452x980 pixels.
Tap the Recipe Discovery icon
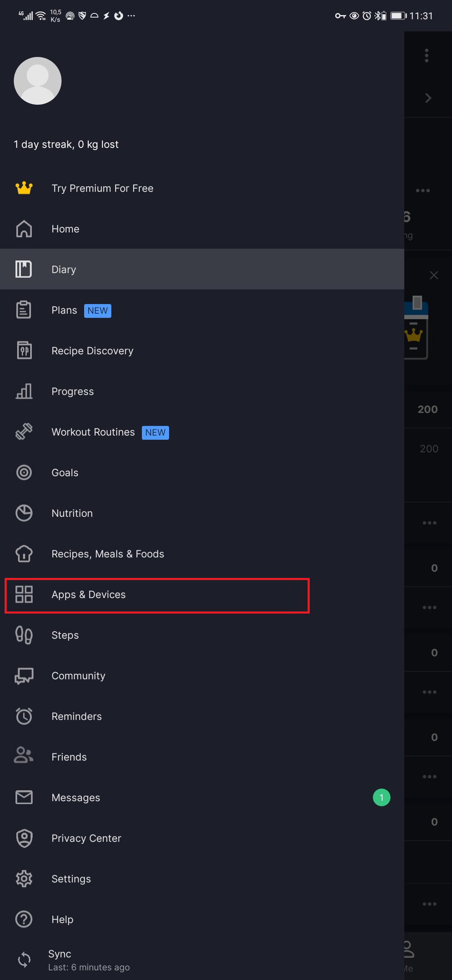[24, 351]
